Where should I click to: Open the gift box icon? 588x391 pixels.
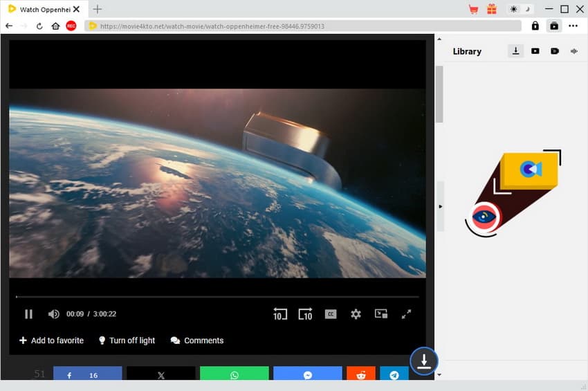[492, 9]
